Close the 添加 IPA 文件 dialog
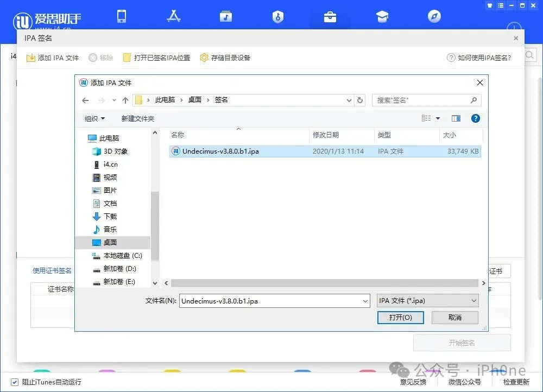The width and height of the screenshot is (543, 392). point(479,83)
